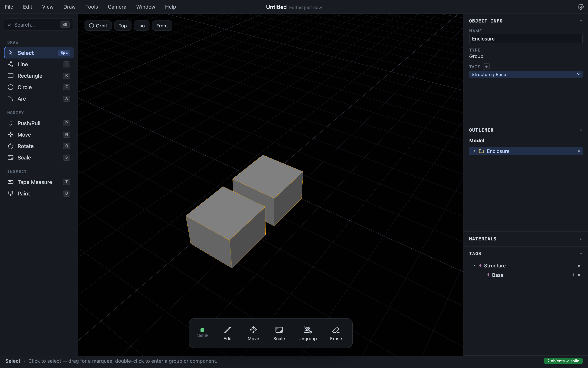The image size is (588, 368).
Task: Switch to Iso view
Action: 141,26
